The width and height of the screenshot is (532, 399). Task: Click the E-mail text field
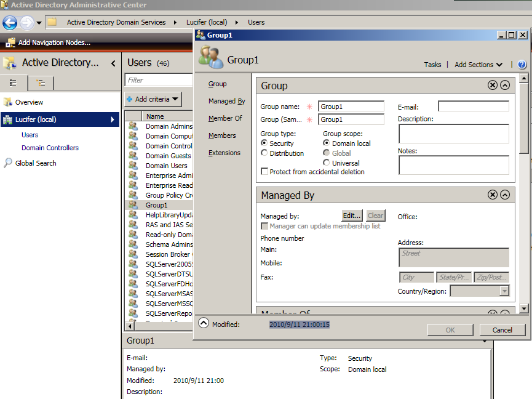tap(474, 107)
